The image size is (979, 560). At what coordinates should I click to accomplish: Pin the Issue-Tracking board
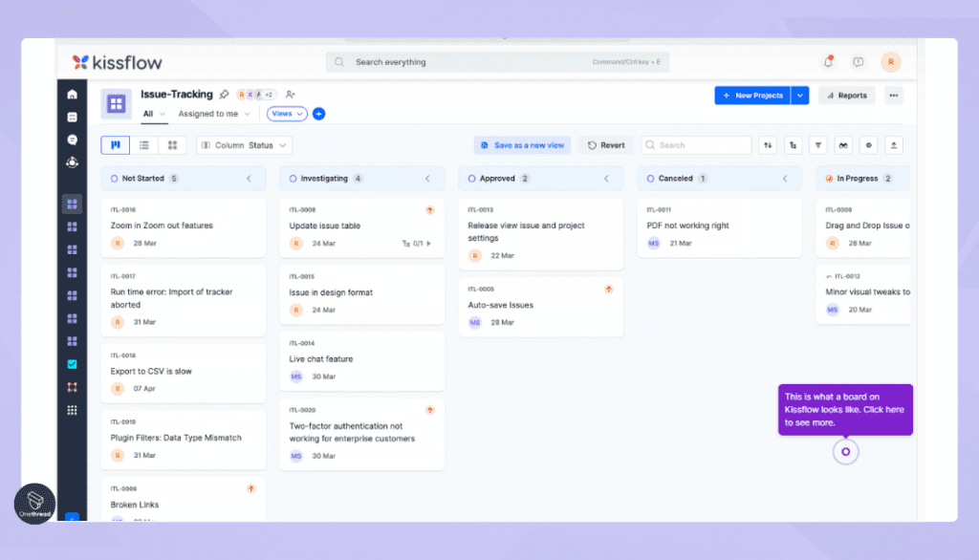[x=224, y=95]
